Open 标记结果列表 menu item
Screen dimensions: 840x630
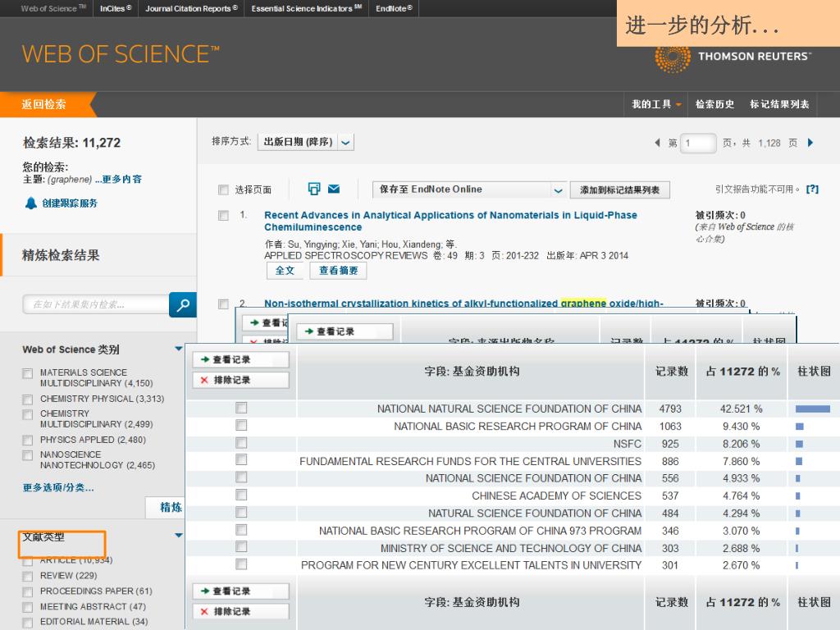tap(779, 104)
